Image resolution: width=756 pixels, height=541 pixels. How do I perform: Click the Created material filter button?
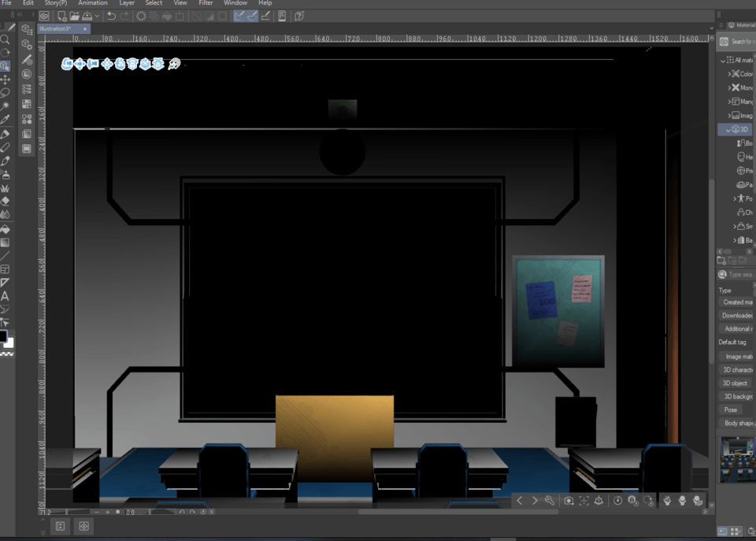point(736,302)
